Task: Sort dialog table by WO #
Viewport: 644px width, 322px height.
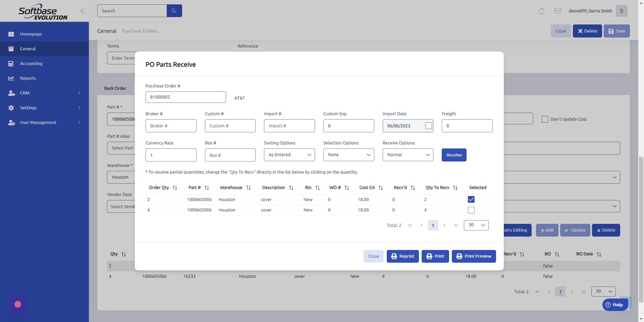Action: [x=346, y=188]
